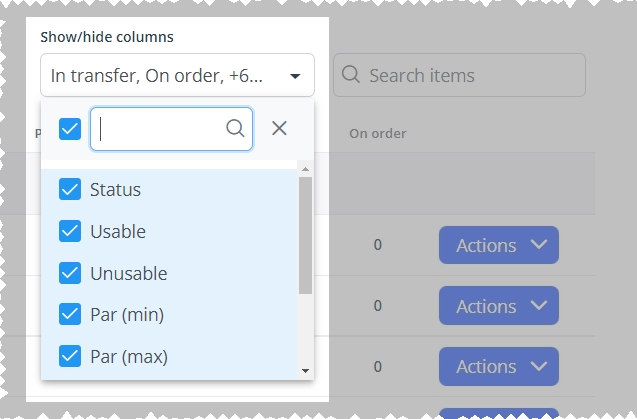Select the Par (max) list item
The image size is (637, 419).
coord(169,356)
